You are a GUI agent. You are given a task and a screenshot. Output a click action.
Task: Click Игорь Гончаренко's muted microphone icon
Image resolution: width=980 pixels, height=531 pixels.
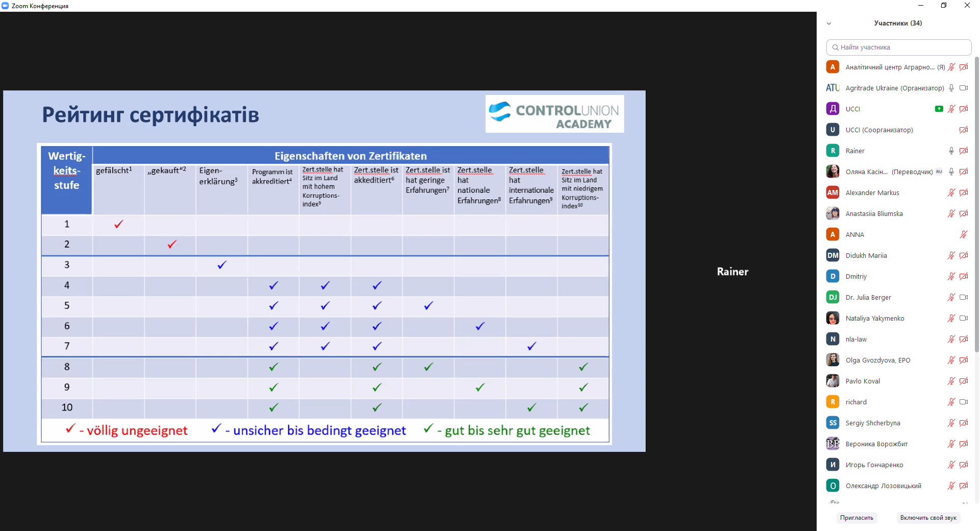point(951,465)
